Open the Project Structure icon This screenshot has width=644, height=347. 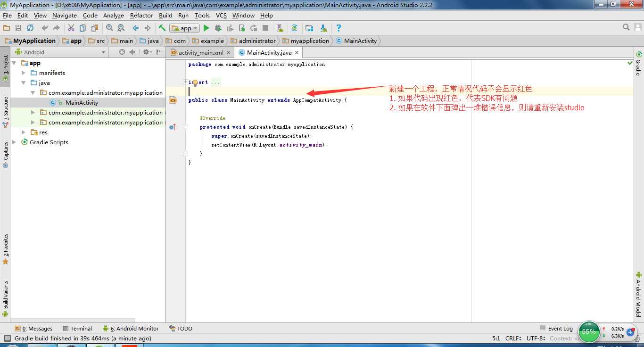(309, 28)
